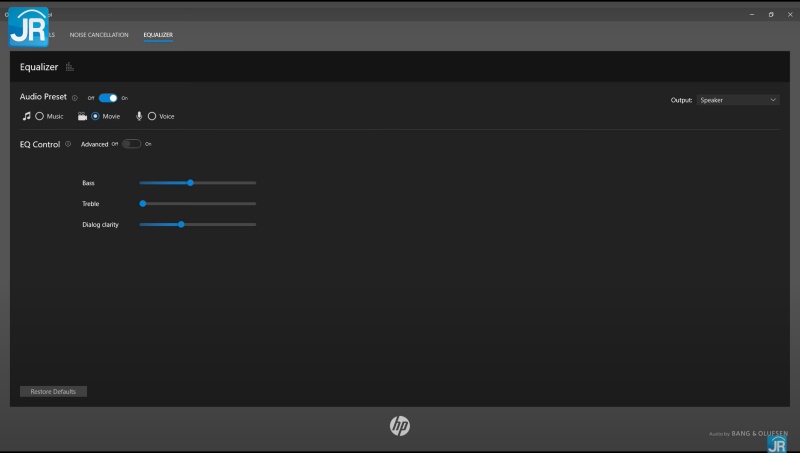Select the Music preset radio button

[40, 116]
